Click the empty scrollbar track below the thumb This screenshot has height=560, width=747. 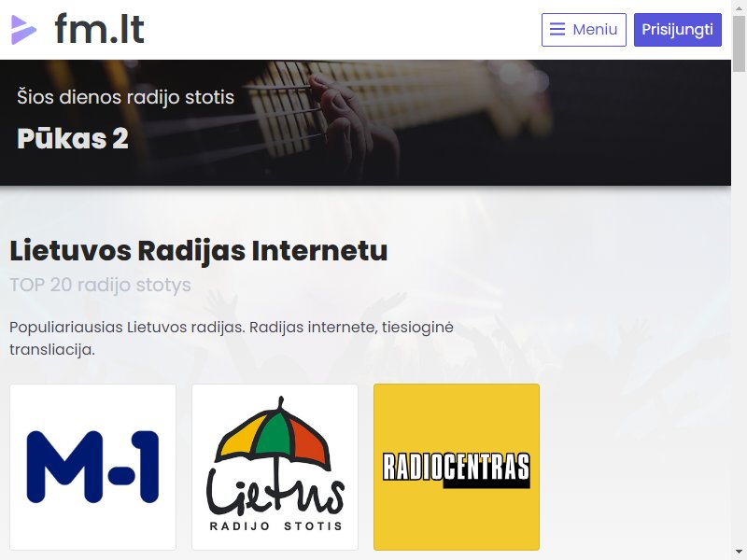pyautogui.click(x=739, y=310)
